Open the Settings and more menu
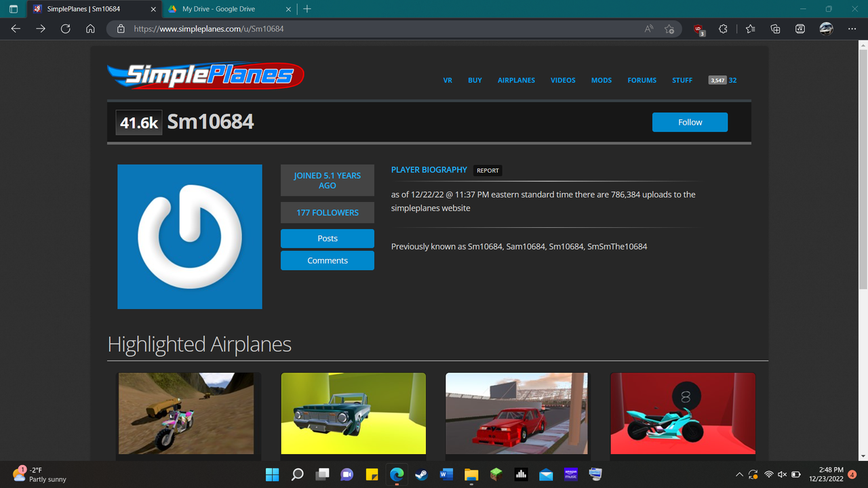868x488 pixels. (852, 29)
